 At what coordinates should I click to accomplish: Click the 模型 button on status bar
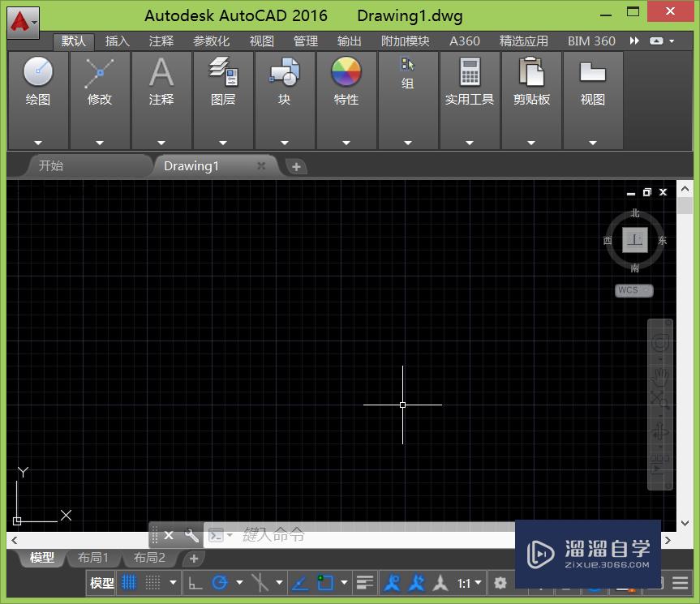point(100,582)
